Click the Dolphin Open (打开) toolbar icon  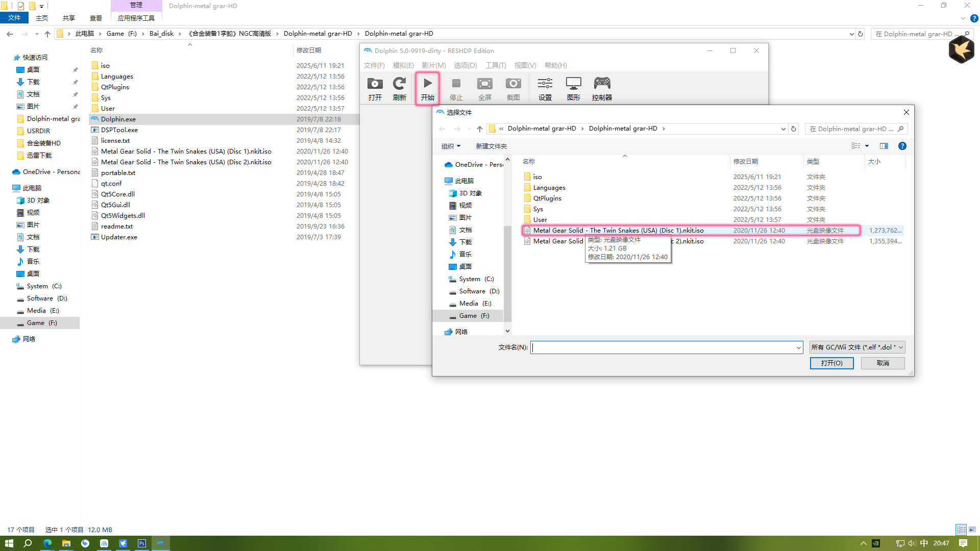click(x=375, y=89)
